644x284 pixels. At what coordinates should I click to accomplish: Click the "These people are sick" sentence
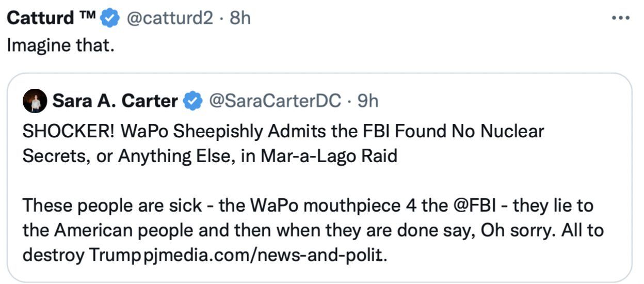[112, 206]
